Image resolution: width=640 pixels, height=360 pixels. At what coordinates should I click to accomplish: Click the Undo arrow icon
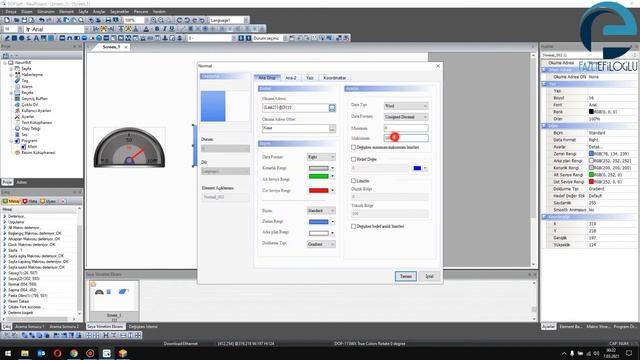[41, 20]
